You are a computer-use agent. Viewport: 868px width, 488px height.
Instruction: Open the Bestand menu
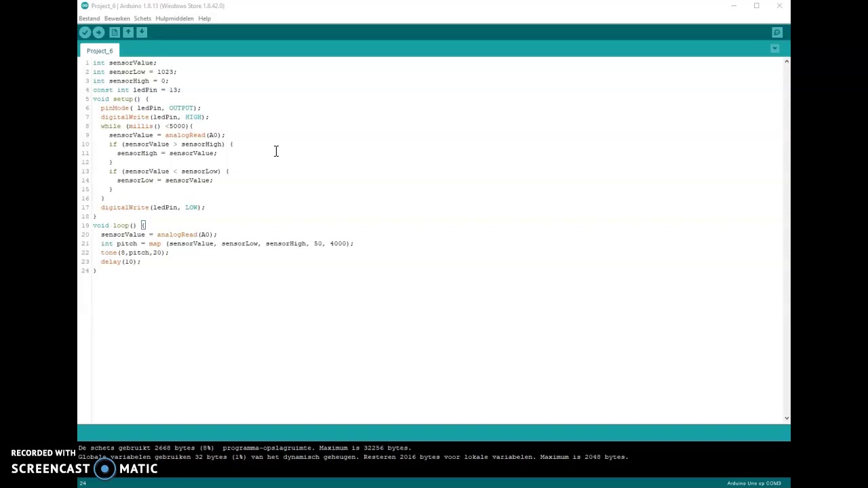[90, 18]
